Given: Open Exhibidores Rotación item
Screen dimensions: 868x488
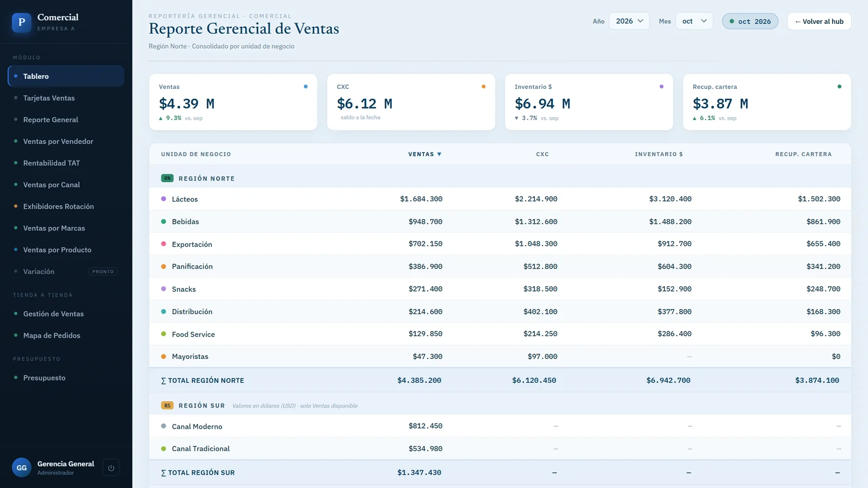Looking at the screenshot, I should click(66, 207).
